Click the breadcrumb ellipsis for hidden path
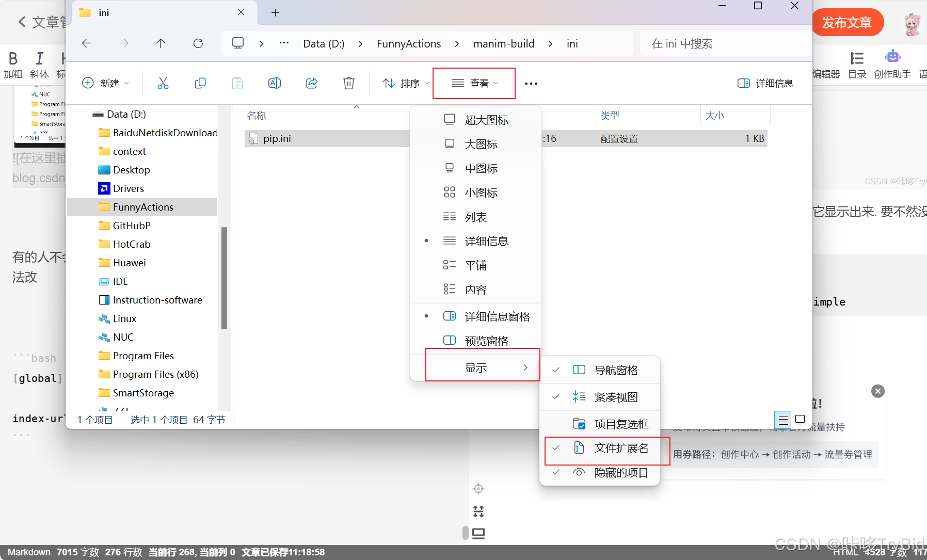The height and width of the screenshot is (560, 927). (x=284, y=43)
